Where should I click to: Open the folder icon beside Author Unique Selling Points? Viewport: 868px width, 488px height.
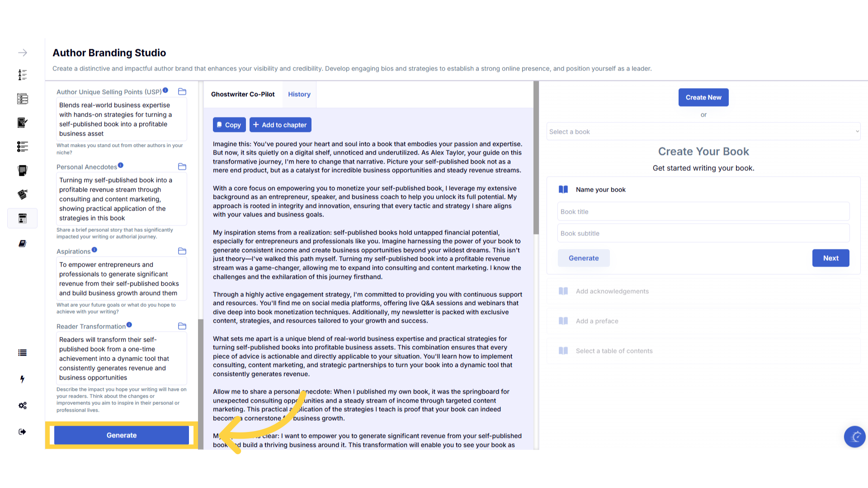coord(182,92)
